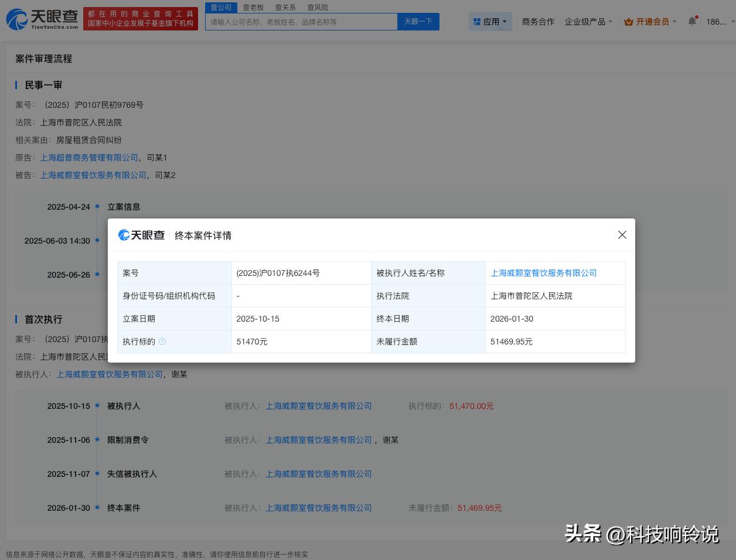The width and height of the screenshot is (736, 560).
Task: Expand the 企业级产品 dropdown
Action: click(x=586, y=21)
